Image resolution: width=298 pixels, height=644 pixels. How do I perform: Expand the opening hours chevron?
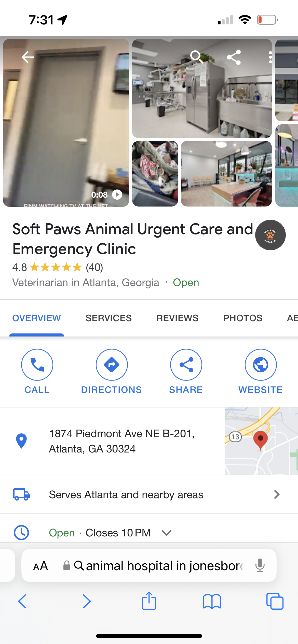[x=167, y=533]
